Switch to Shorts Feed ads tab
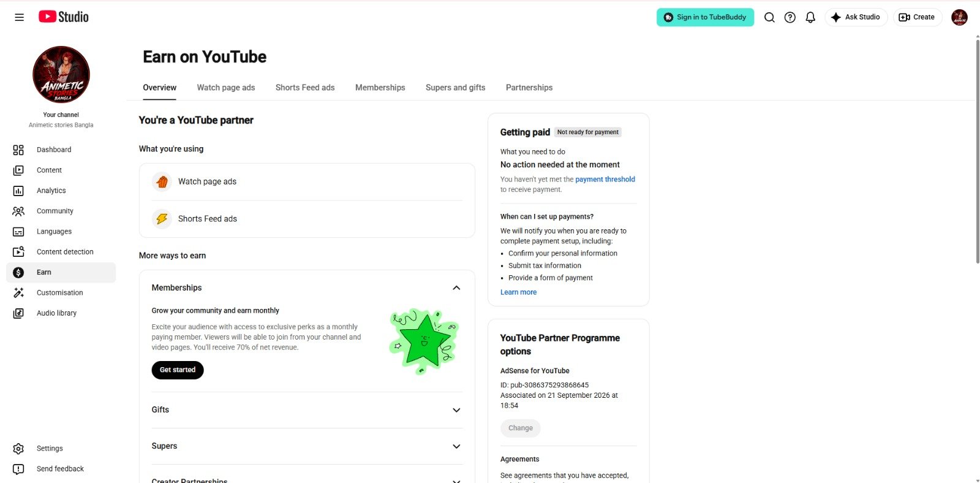This screenshot has height=483, width=980. click(x=305, y=88)
